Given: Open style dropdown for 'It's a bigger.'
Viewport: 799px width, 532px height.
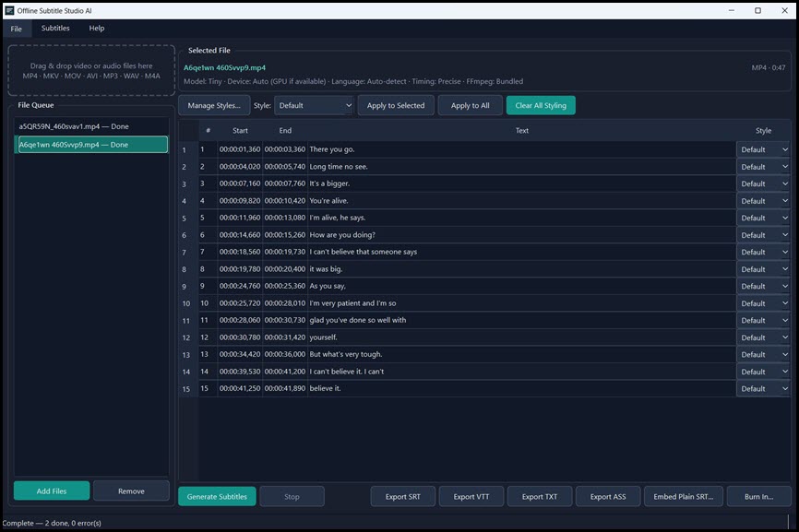Looking at the screenshot, I should (763, 183).
